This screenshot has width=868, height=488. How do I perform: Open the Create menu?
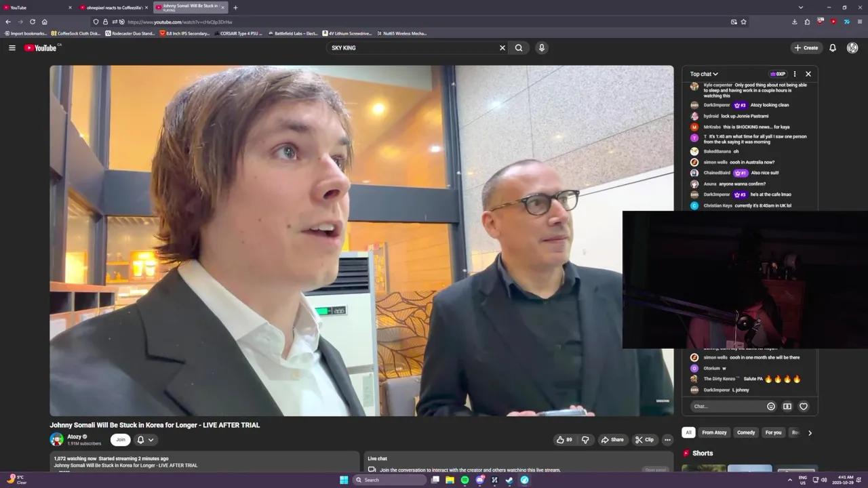[x=806, y=47]
